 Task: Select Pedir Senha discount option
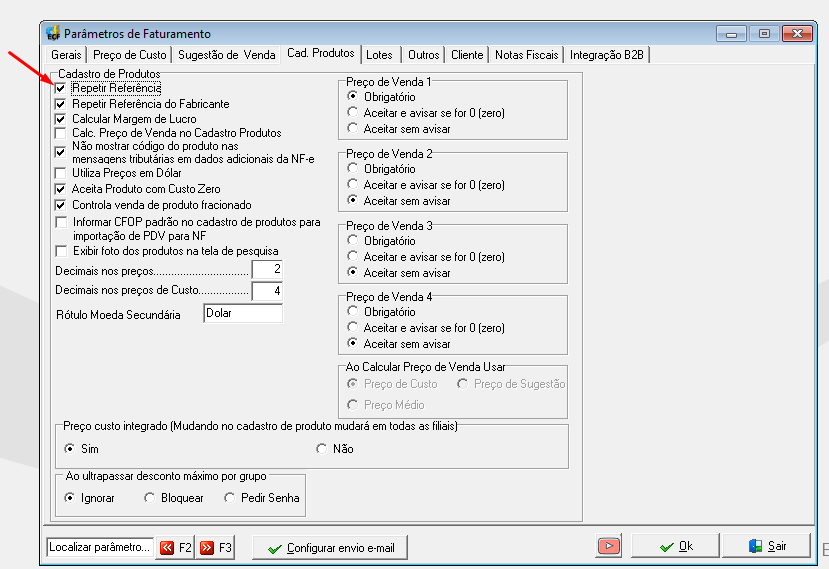pos(229,498)
